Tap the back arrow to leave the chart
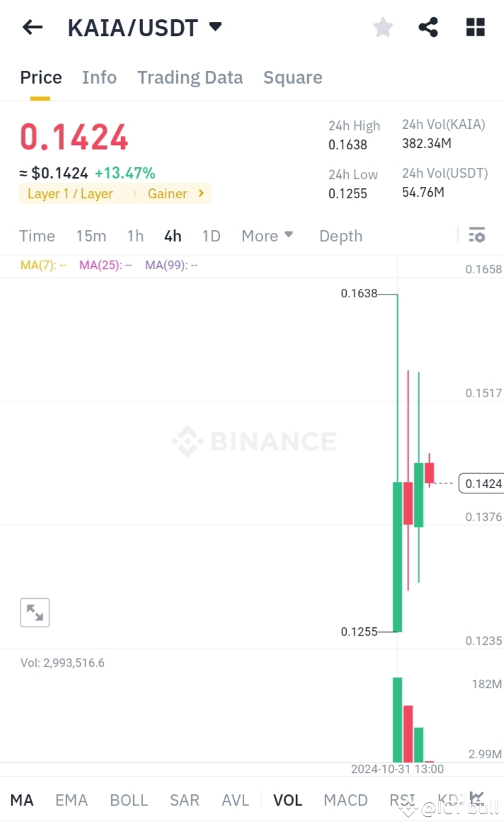This screenshot has width=504, height=824. click(x=31, y=27)
